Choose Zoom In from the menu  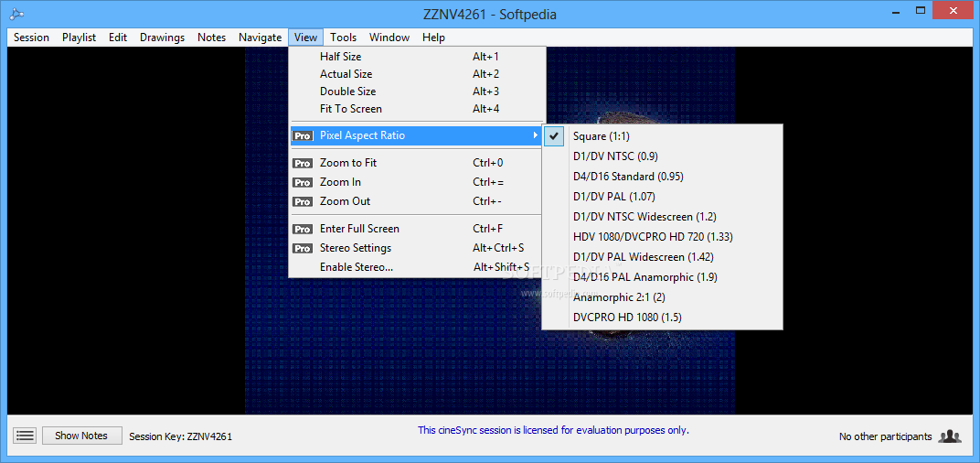417,182
